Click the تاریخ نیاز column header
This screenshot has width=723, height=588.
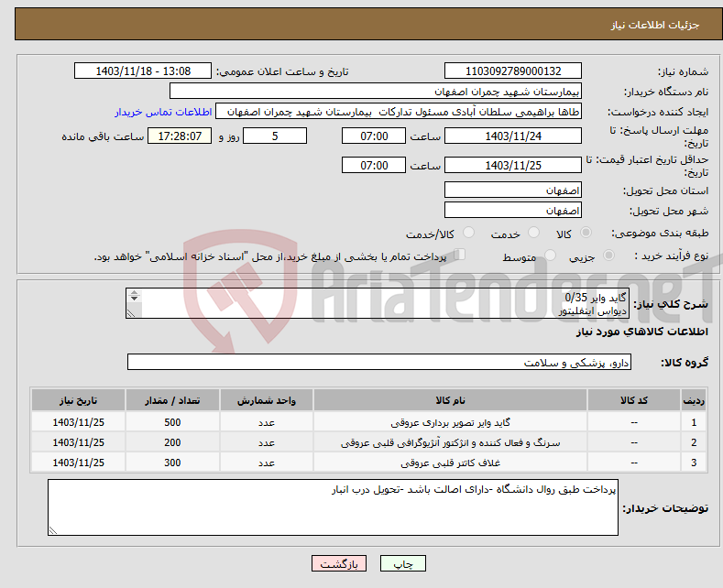(x=79, y=400)
